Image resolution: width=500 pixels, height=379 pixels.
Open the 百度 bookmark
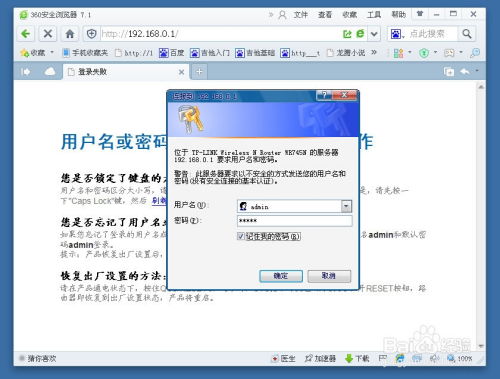[172, 53]
